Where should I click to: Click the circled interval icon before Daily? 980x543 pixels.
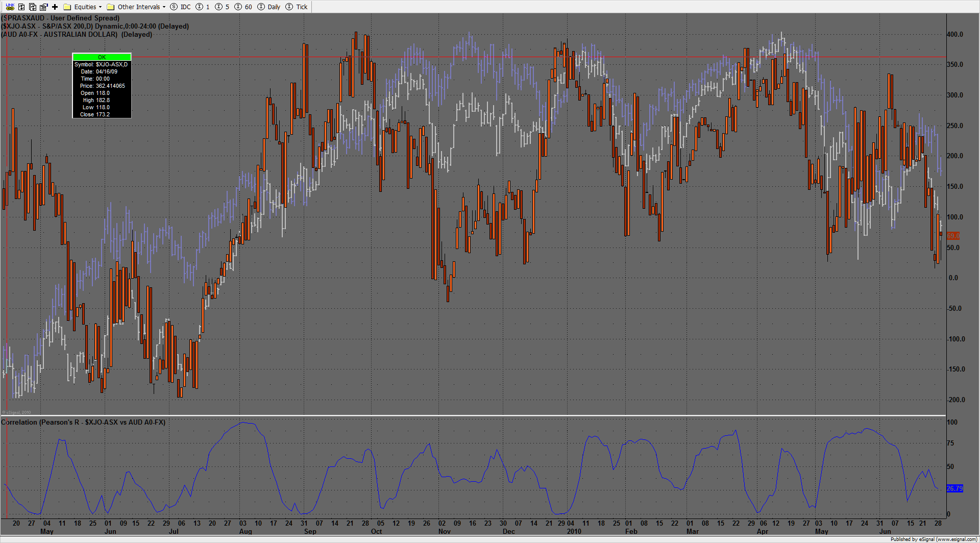261,7
